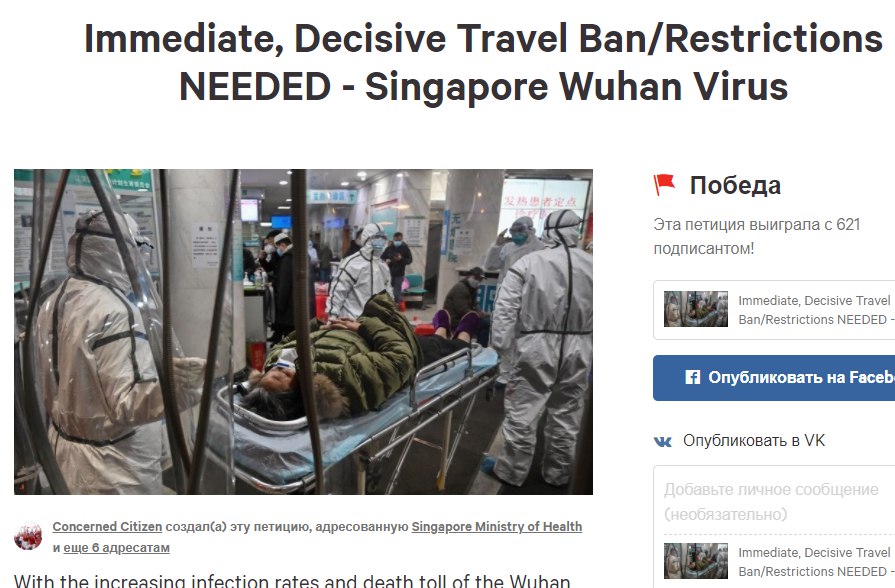
Task: Click the petition headline 'Immediate, Decisive Travel Ban/Restrictions'
Action: point(483,39)
